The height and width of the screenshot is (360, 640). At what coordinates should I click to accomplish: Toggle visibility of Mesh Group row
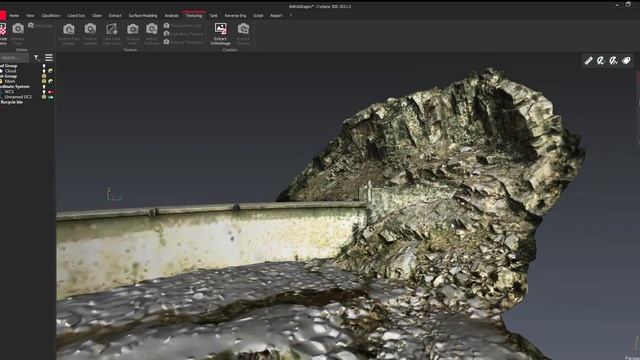[44, 76]
